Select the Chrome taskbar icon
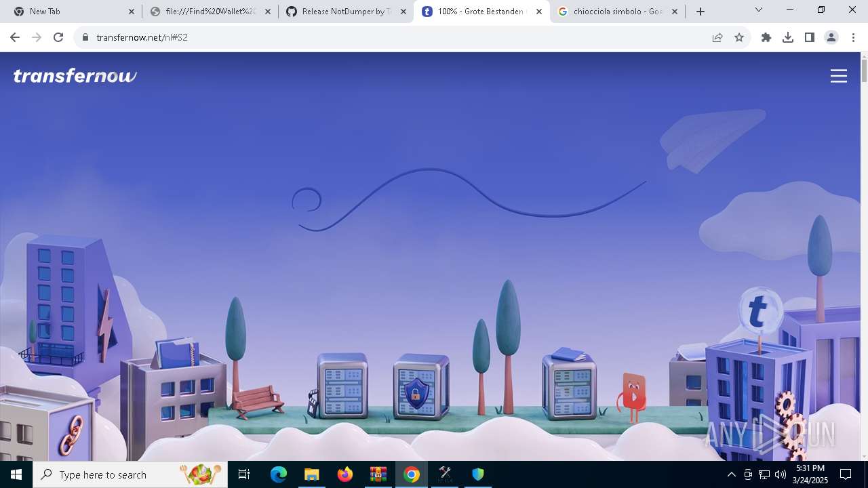 coord(411,474)
